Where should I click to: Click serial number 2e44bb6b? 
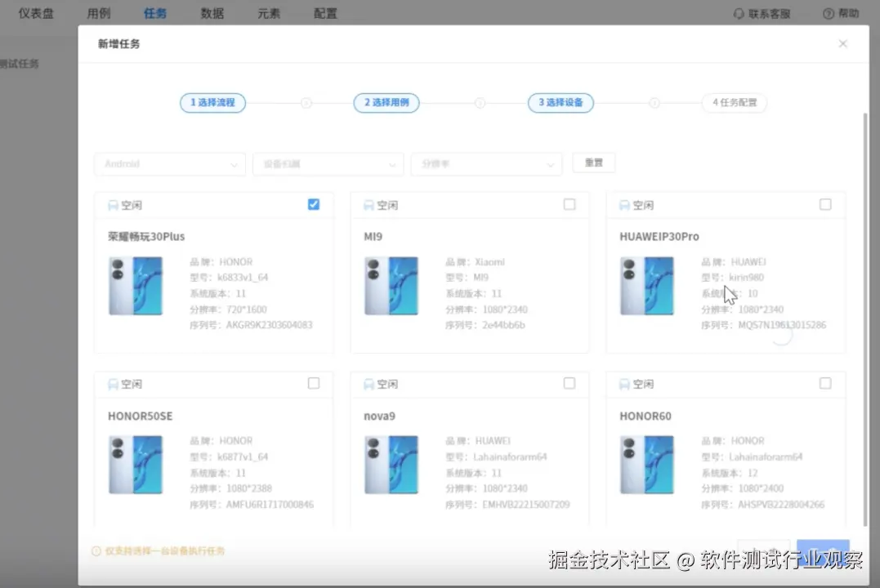503,325
